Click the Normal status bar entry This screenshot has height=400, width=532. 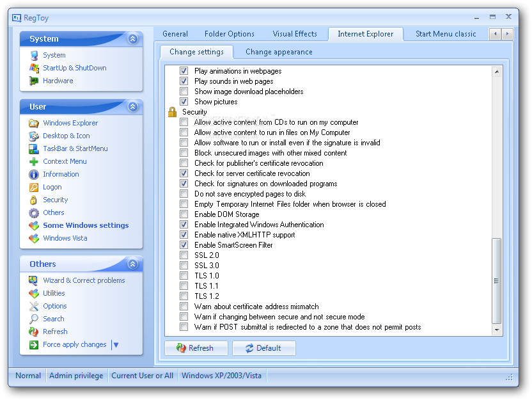28,376
